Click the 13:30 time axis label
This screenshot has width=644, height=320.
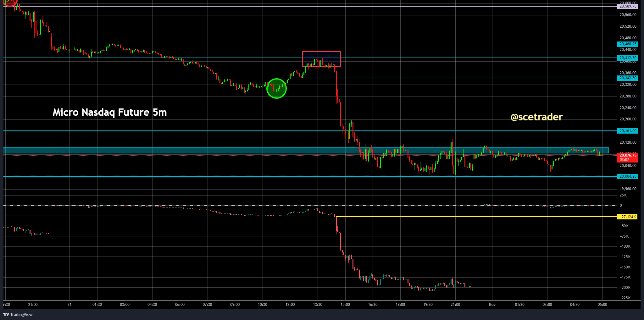pos(318,305)
